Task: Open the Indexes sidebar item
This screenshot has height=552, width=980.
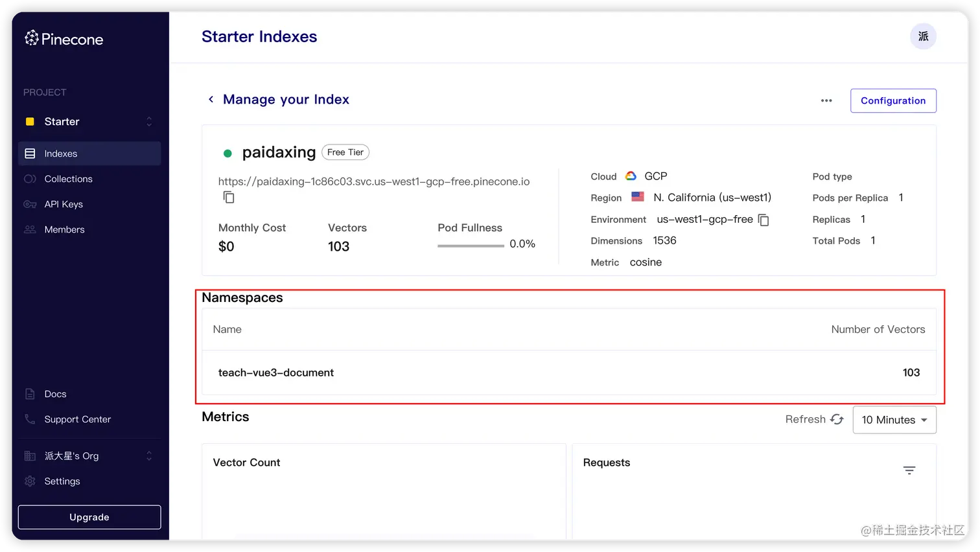Action: [x=89, y=154]
